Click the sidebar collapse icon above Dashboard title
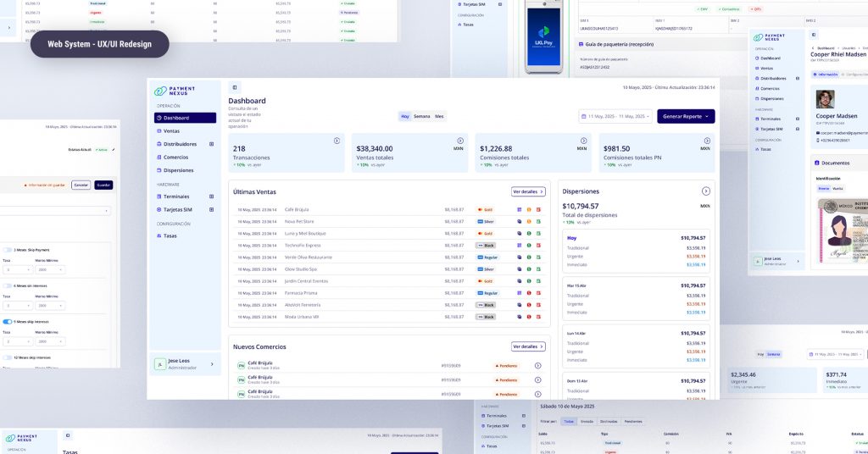This screenshot has height=454, width=868. (235, 87)
